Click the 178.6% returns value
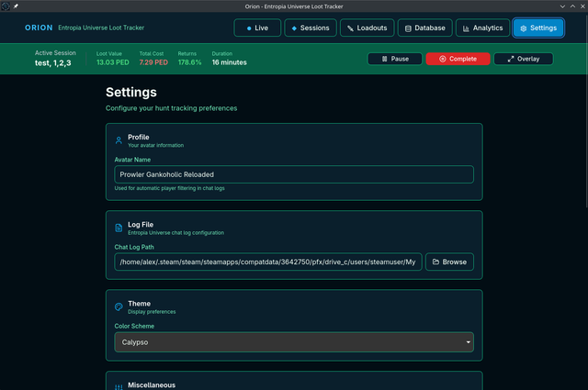This screenshot has width=588, height=390. (x=190, y=62)
